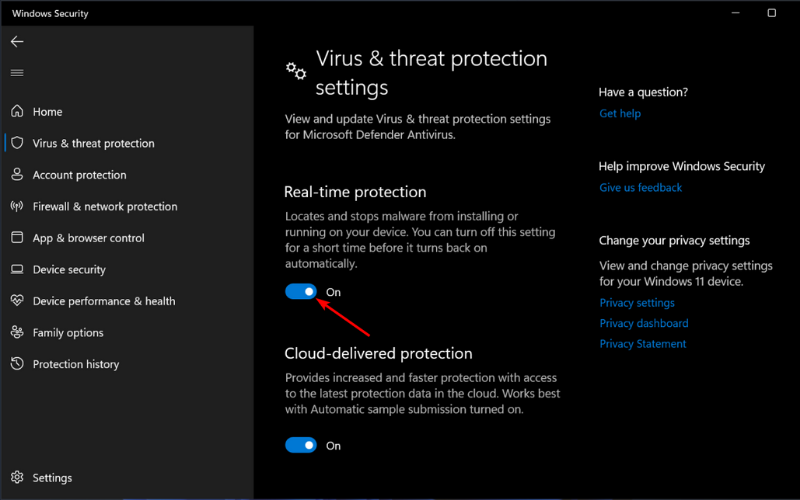Go to Device performance & health
This screenshot has height=500, width=800.
(104, 301)
